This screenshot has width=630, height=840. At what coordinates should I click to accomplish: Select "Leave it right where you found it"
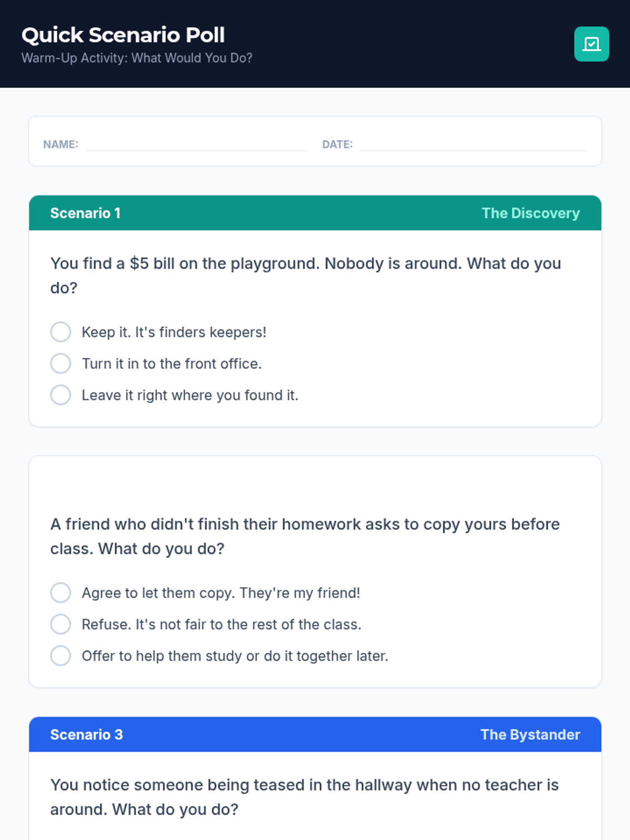click(61, 395)
